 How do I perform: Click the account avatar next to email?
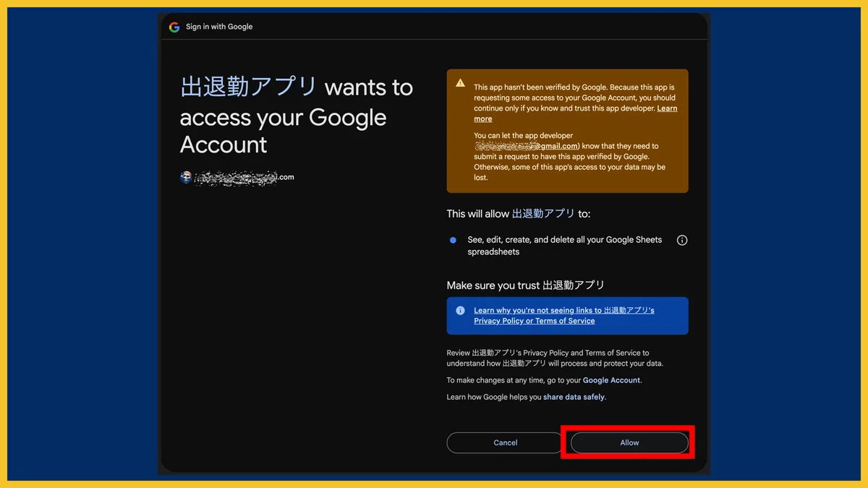coord(186,177)
